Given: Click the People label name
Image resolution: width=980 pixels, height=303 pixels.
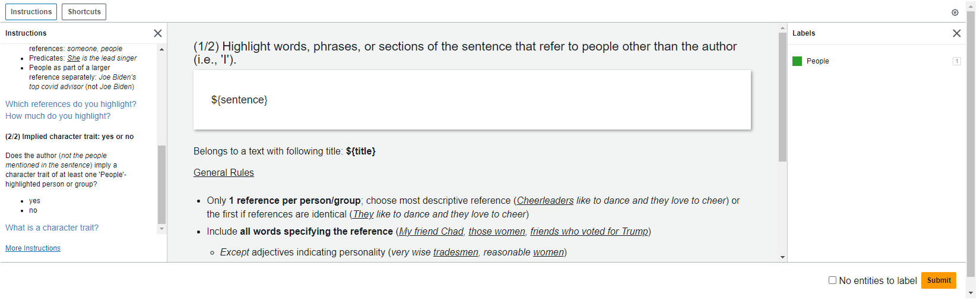Looking at the screenshot, I should click(817, 61).
